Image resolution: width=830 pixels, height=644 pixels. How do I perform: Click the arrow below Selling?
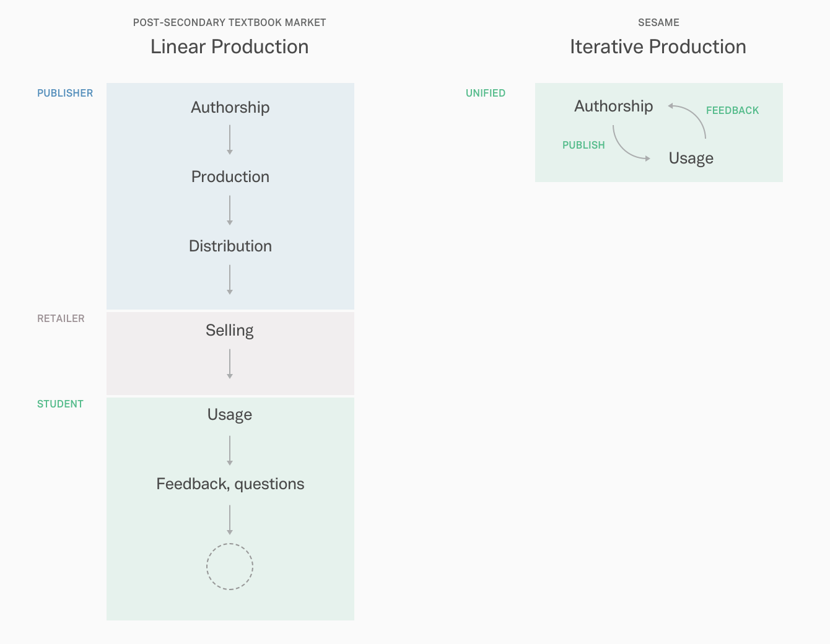pyautogui.click(x=230, y=364)
